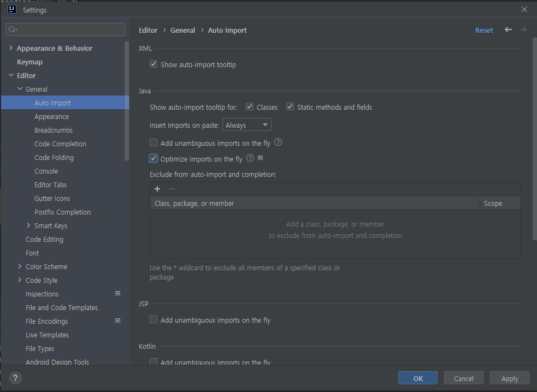
Task: Click the project icon next to Inspections
Action: coord(117,293)
